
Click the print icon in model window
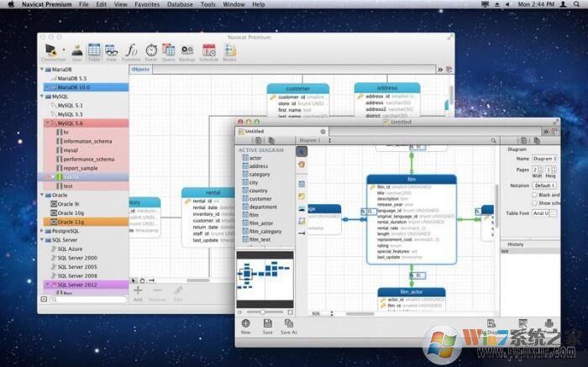click(x=549, y=323)
